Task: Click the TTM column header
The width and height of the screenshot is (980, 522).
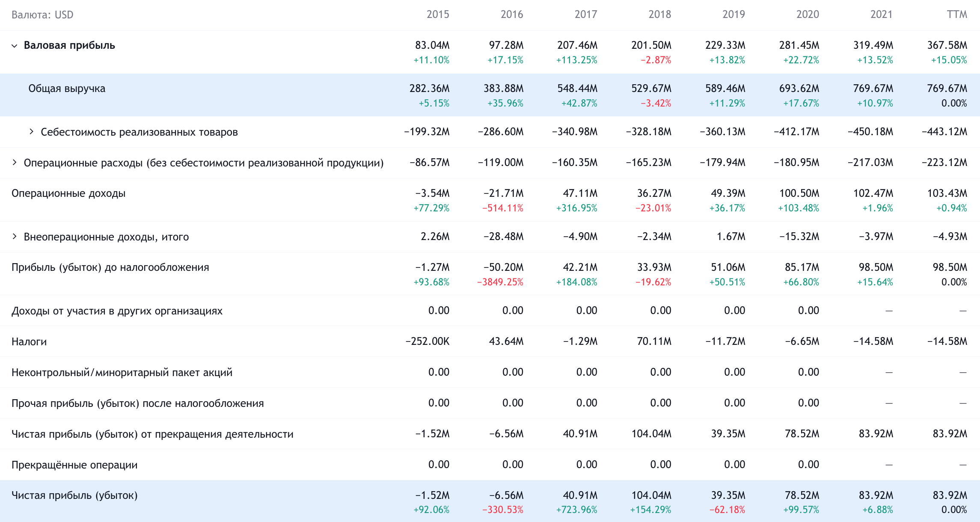Action: coord(957,15)
